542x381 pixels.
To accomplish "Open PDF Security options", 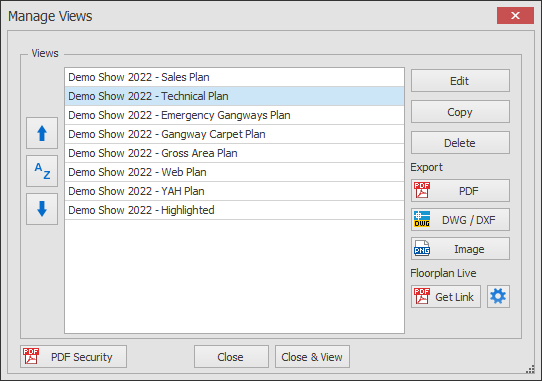I will (x=73, y=356).
